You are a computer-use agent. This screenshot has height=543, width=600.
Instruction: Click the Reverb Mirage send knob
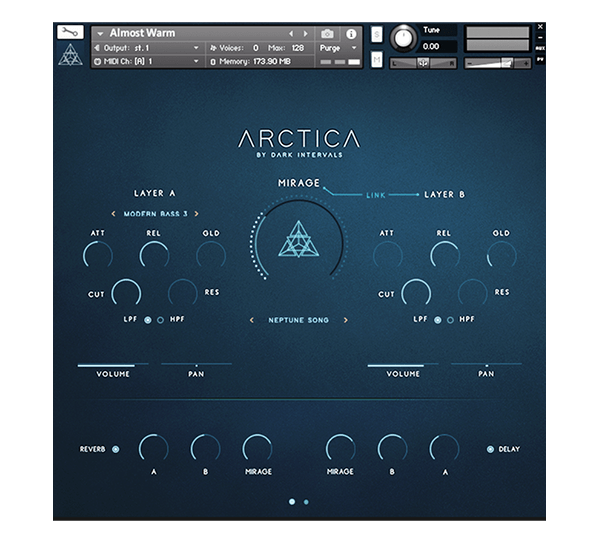click(258, 448)
